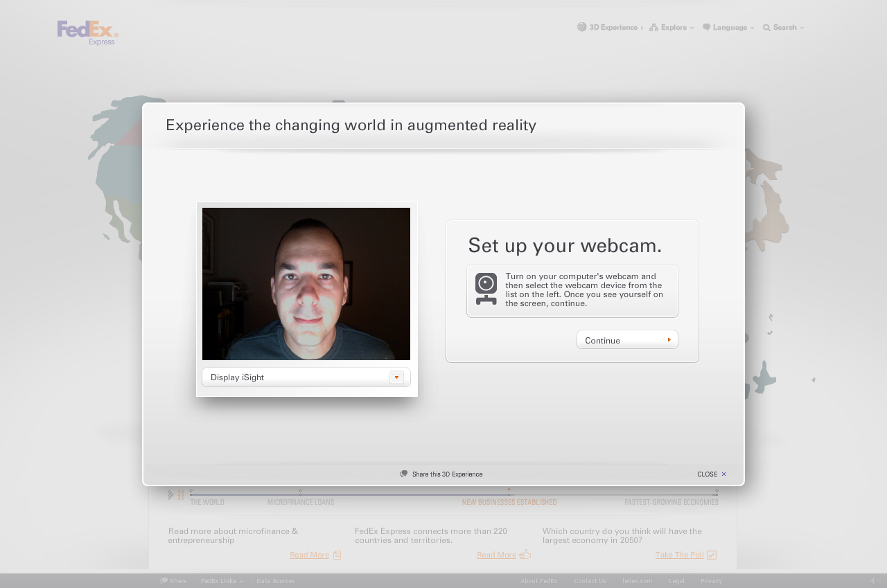Click Legal in footer
This screenshot has width=887, height=588.
click(x=676, y=581)
